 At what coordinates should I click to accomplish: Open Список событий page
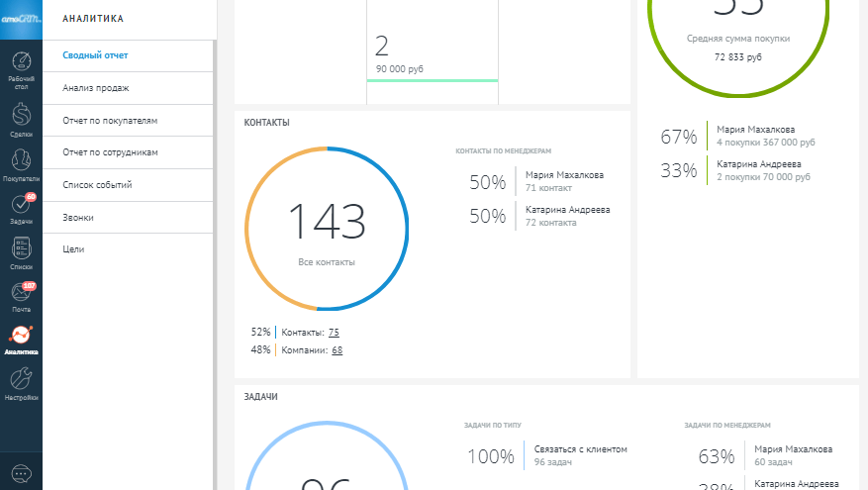97,185
